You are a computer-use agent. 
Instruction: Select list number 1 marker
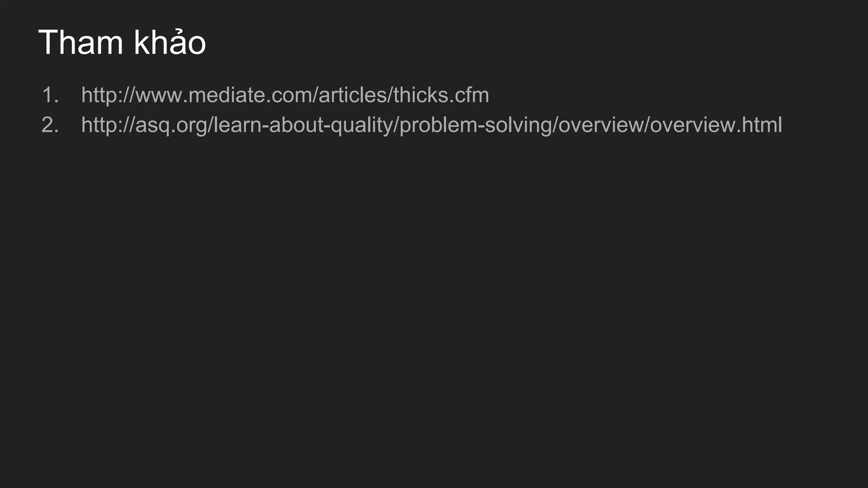(x=50, y=95)
